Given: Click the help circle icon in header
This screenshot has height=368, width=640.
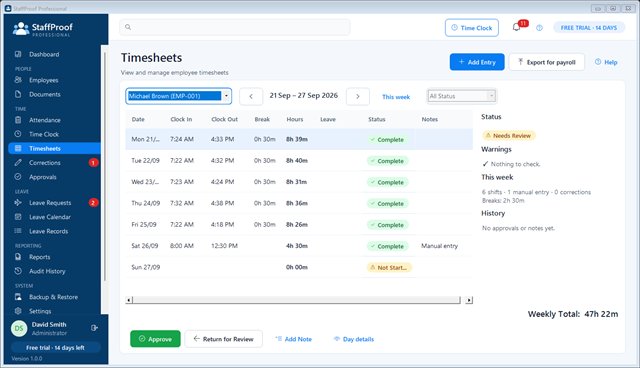Looking at the screenshot, I should click(x=539, y=28).
